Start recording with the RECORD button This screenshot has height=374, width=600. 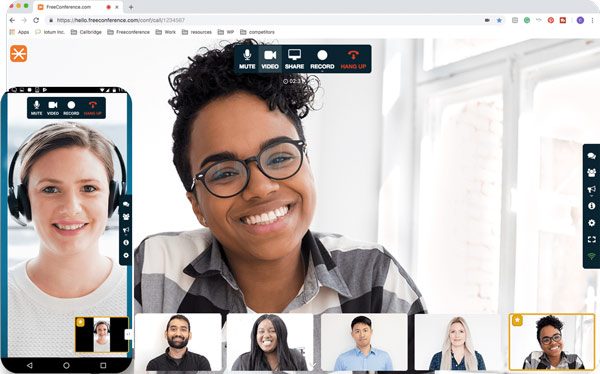[x=322, y=59]
